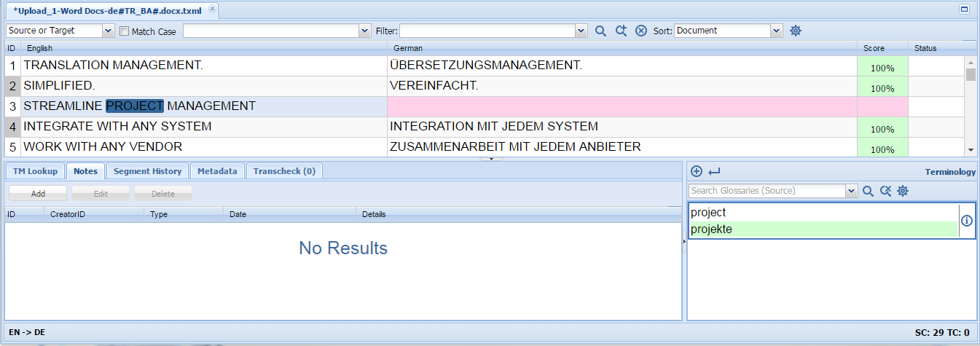Open the Filter field dropdown arrow
The height and width of the screenshot is (346, 980).
tap(581, 31)
